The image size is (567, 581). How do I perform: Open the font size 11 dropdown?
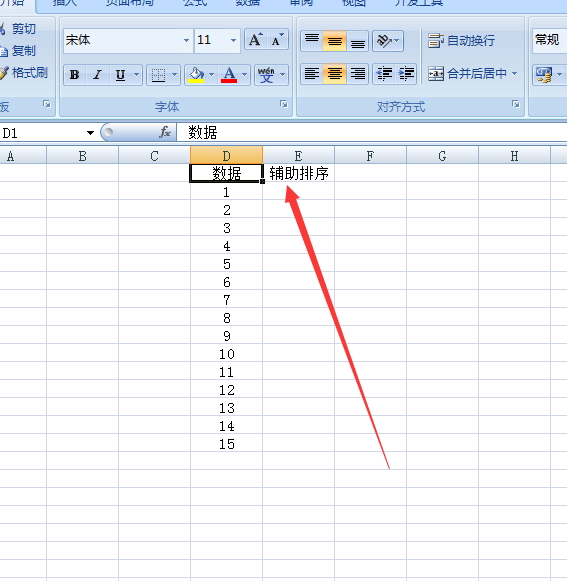233,40
